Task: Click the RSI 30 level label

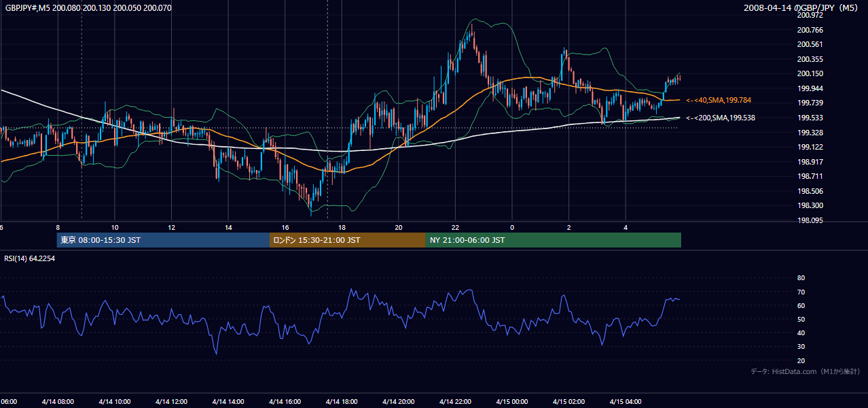Action: coord(801,347)
